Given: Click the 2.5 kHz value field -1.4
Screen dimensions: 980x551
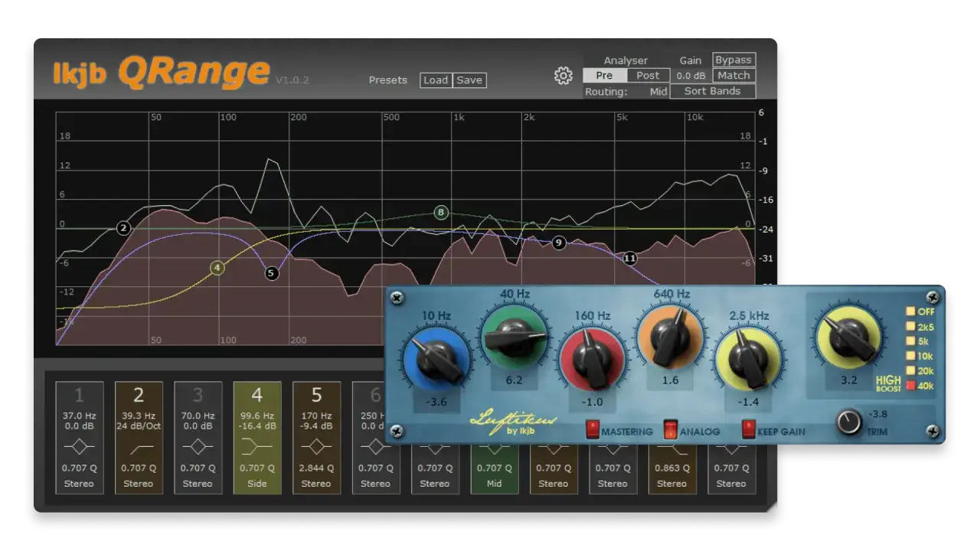Looking at the screenshot, I should (x=749, y=402).
